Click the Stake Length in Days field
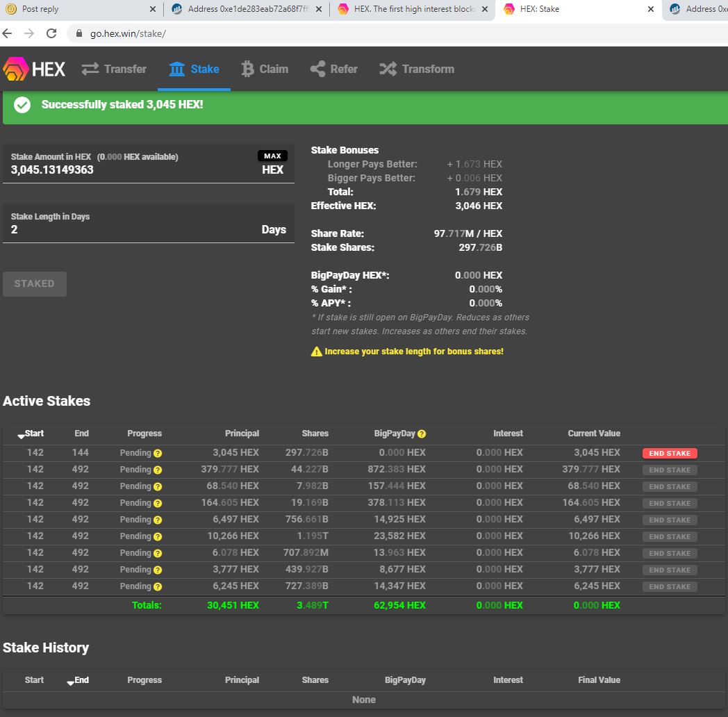728x717 pixels. coord(149,223)
